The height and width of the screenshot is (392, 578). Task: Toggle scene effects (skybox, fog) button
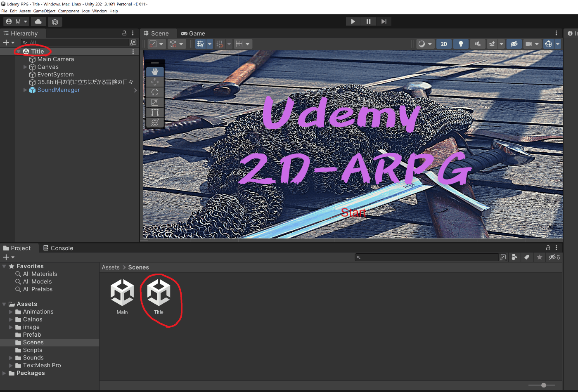[x=492, y=44]
